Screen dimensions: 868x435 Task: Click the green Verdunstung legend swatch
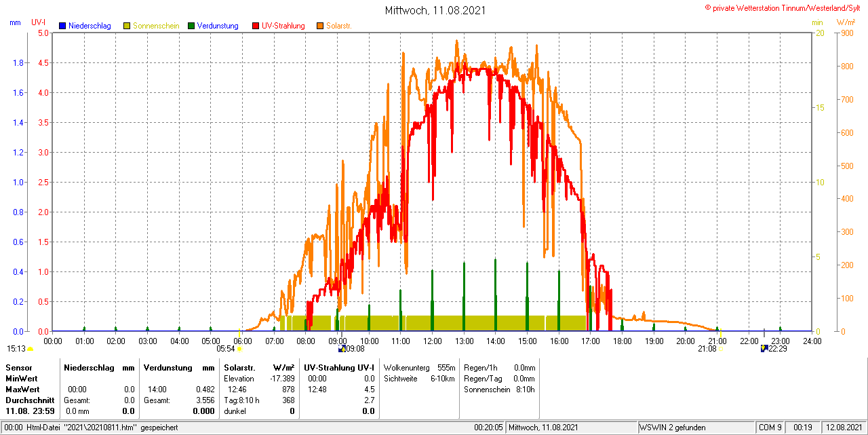click(191, 26)
